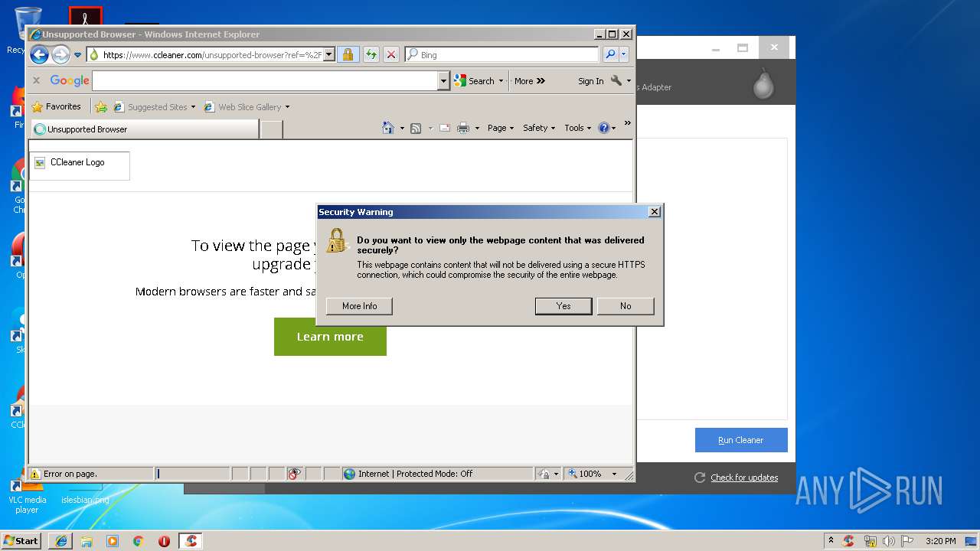
Task: Open a new tab with blank tab button
Action: [272, 129]
